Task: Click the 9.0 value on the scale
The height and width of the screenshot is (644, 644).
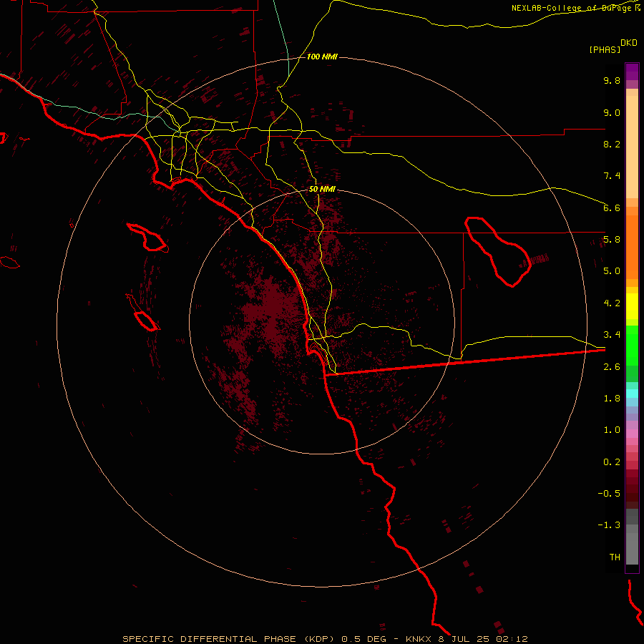Action: point(612,112)
